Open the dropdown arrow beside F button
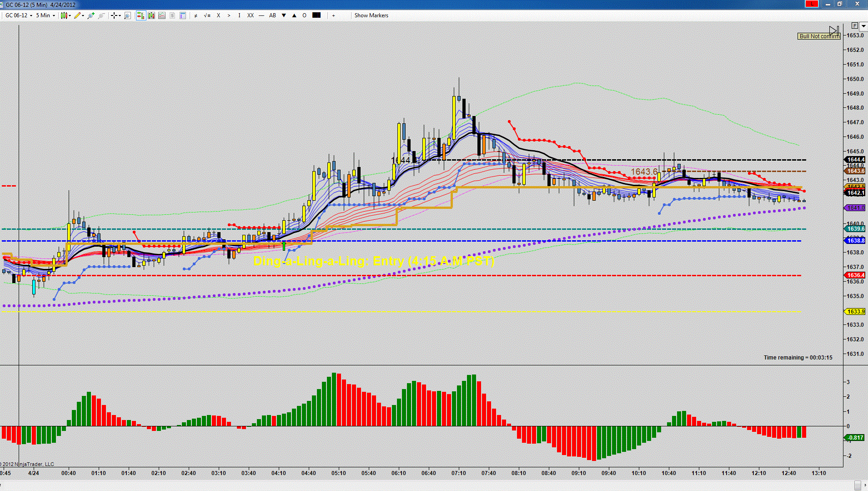Viewport: 868px width, 491px height. coord(863,26)
